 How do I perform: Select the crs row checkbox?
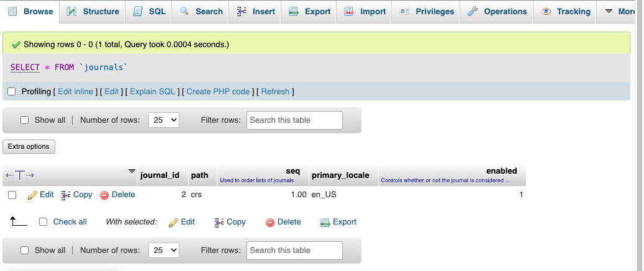(x=12, y=195)
